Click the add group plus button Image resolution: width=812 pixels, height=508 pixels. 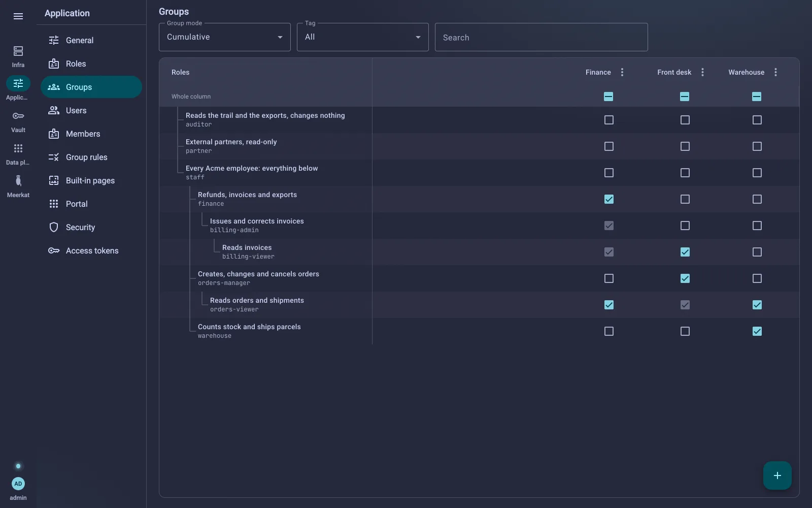[777, 475]
